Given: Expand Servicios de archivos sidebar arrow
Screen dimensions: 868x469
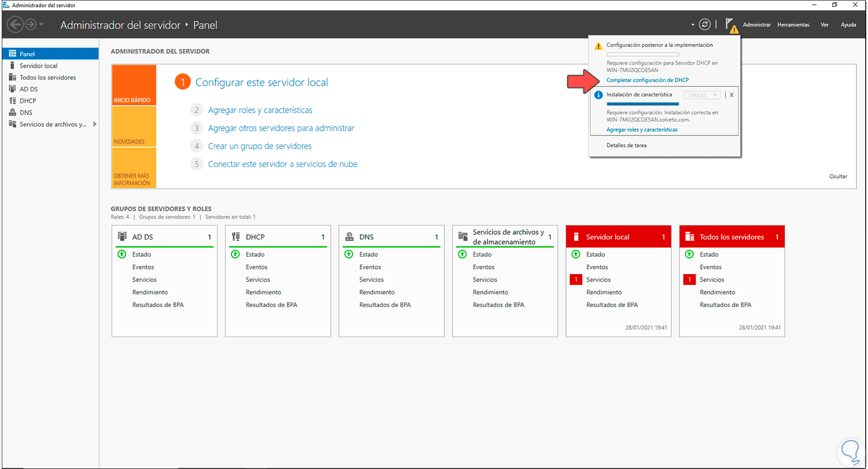Looking at the screenshot, I should point(94,124).
